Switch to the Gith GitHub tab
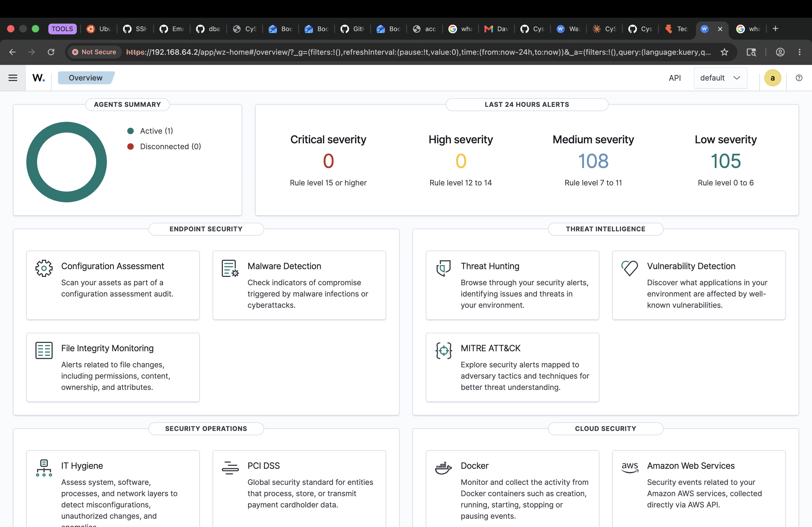This screenshot has height=527, width=812. click(353, 29)
